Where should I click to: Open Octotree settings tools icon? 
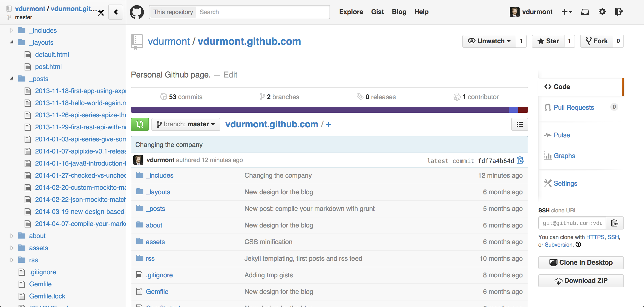click(x=101, y=13)
